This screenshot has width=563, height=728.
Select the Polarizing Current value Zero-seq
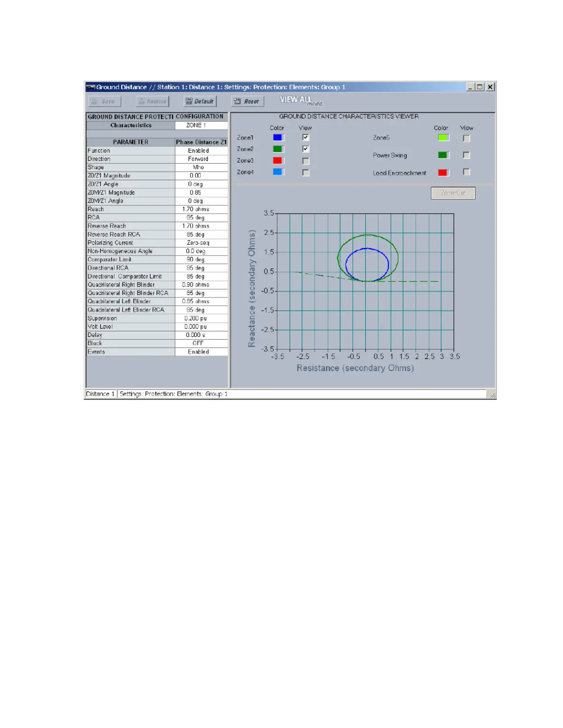click(201, 243)
